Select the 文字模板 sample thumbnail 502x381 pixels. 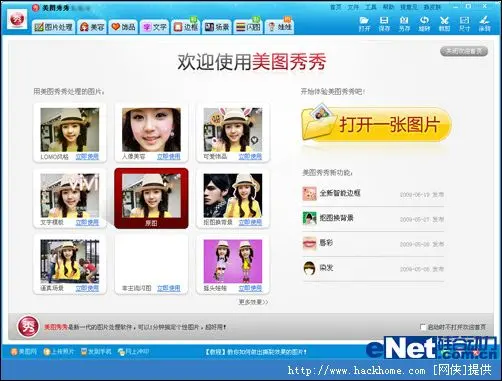70,195
